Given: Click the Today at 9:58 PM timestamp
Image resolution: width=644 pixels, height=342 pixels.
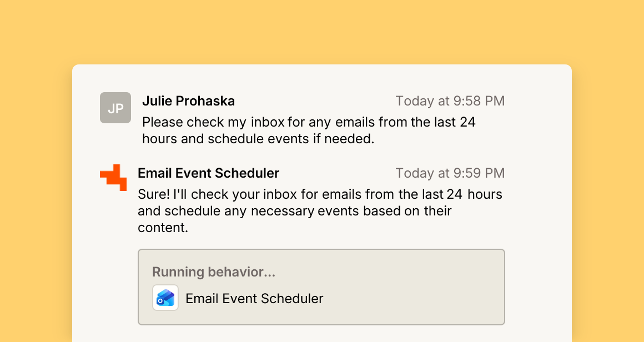Looking at the screenshot, I should (450, 101).
